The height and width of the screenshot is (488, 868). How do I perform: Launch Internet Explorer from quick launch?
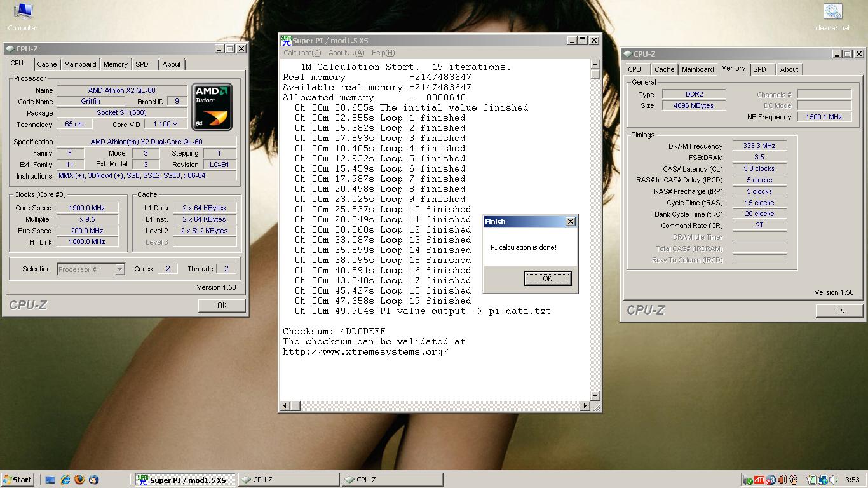65,480
